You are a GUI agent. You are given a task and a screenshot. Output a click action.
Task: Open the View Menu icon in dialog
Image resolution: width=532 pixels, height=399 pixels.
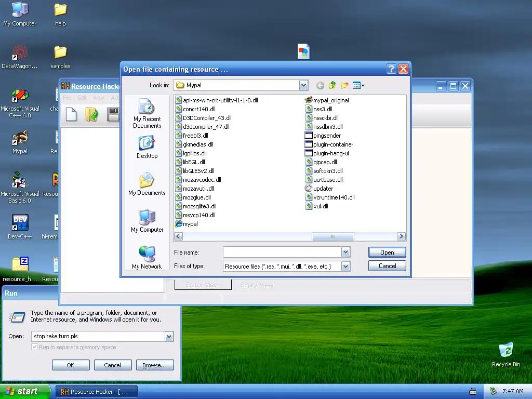358,86
